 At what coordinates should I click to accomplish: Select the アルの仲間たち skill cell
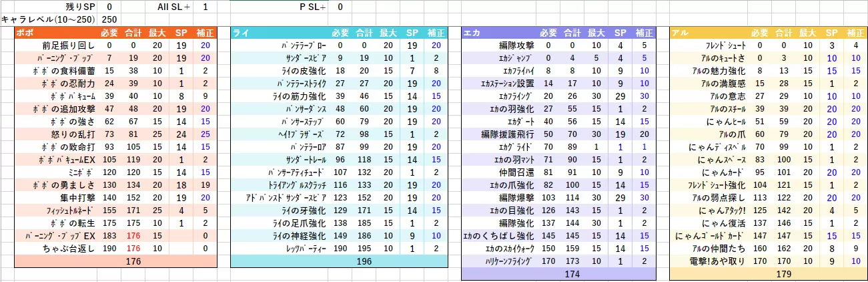coord(709,248)
